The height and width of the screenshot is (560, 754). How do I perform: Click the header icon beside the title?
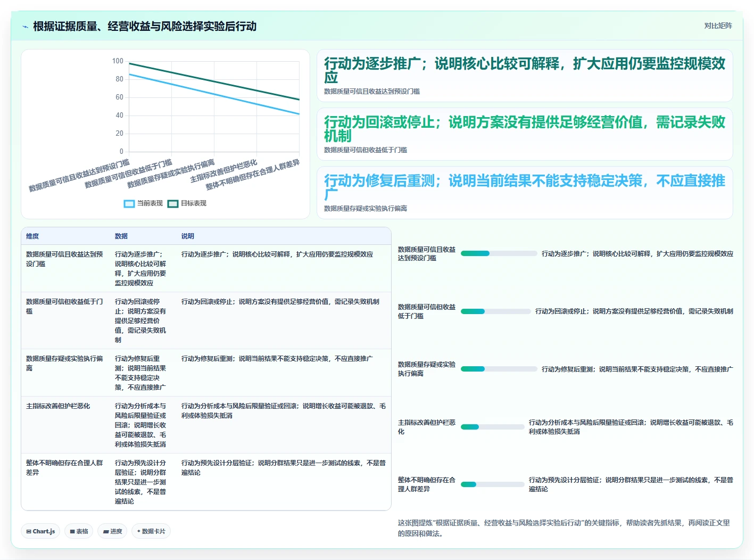click(25, 27)
